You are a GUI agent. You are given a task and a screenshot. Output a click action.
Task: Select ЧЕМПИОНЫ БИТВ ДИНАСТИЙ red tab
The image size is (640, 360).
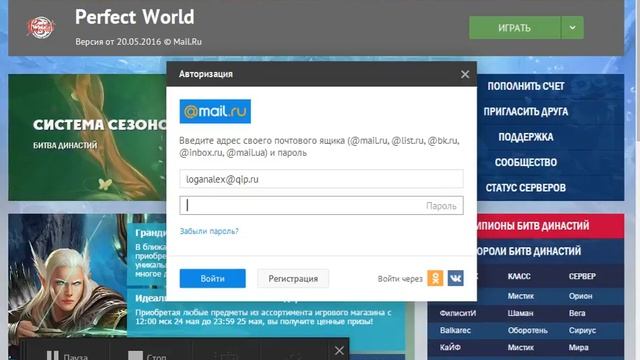[x=550, y=226]
